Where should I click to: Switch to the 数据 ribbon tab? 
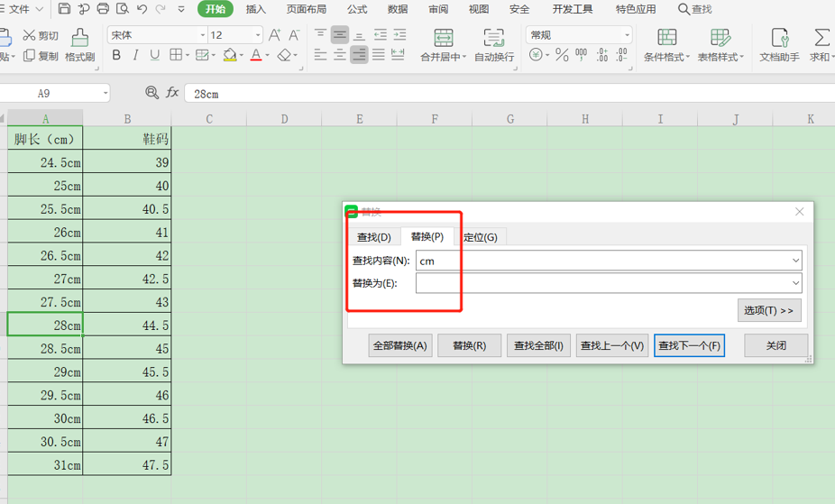[x=398, y=9]
